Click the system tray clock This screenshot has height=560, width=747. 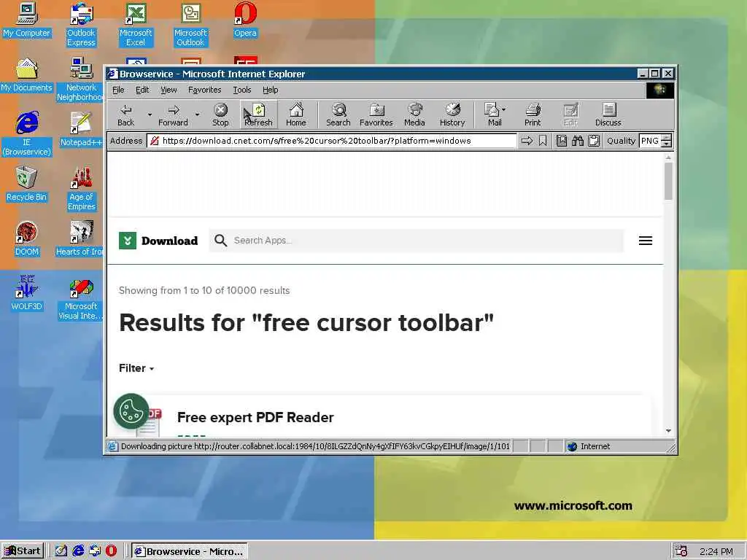pyautogui.click(x=716, y=551)
